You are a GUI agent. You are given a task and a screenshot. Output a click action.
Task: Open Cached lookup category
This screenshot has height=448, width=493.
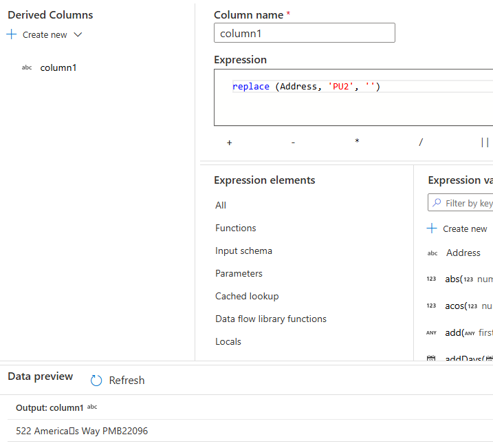click(x=247, y=296)
